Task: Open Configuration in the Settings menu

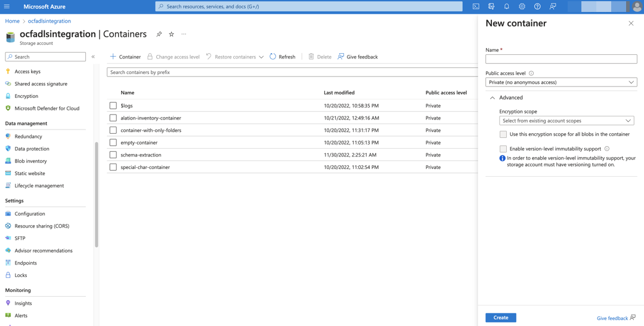Action: (30, 214)
